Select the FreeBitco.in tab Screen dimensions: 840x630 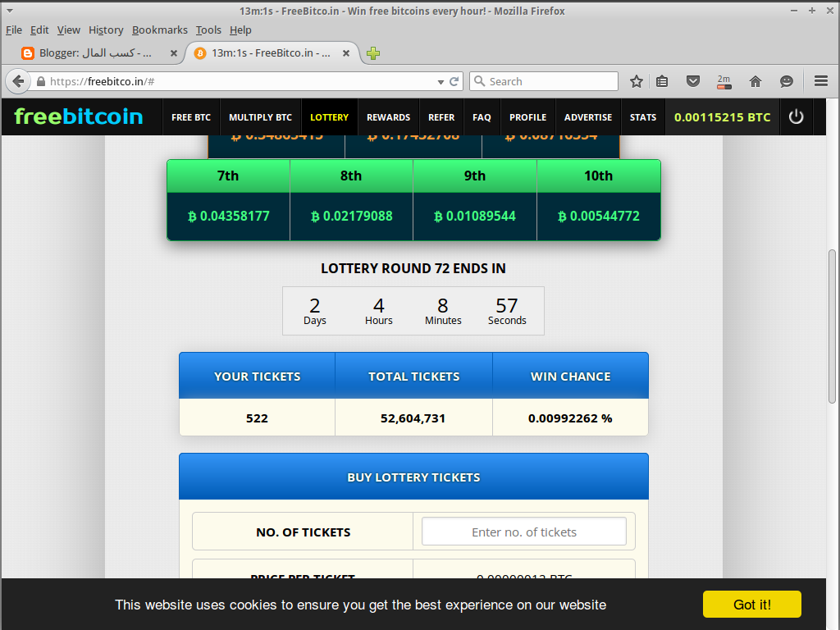(x=271, y=53)
